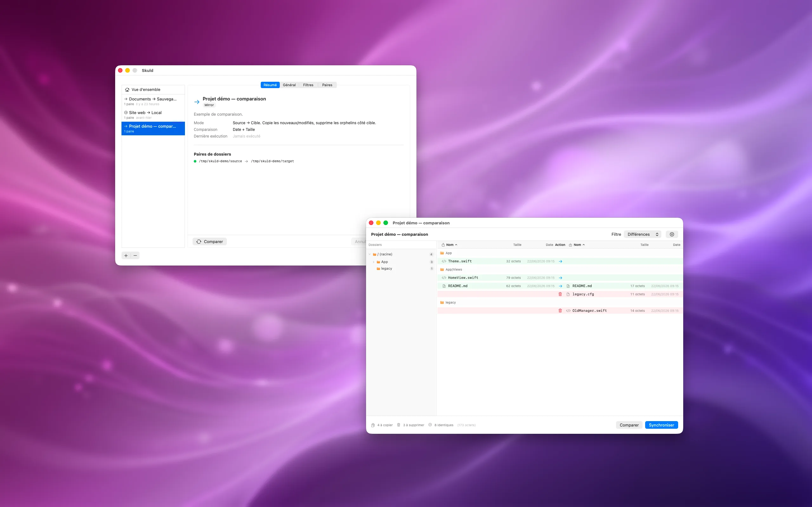Image resolution: width=812 pixels, height=507 pixels.
Task: Click Comparer in the Skuld main window
Action: 210,241
